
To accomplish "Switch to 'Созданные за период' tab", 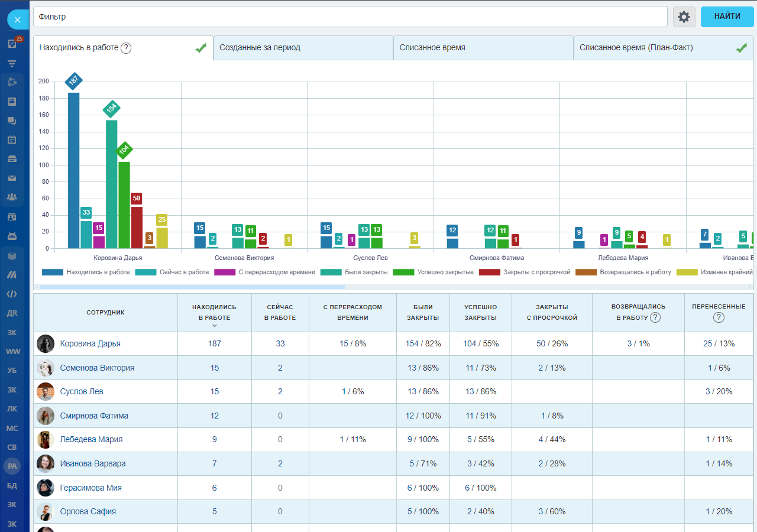I will (303, 48).
